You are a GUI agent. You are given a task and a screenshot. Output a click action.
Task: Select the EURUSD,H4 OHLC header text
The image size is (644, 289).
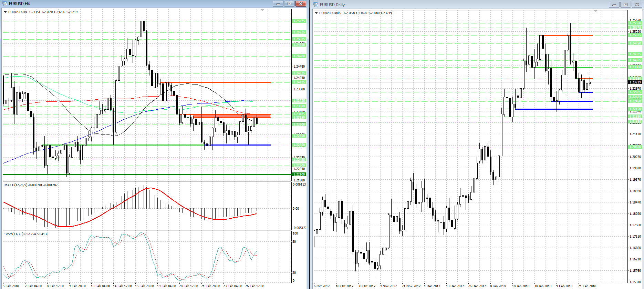pos(43,12)
